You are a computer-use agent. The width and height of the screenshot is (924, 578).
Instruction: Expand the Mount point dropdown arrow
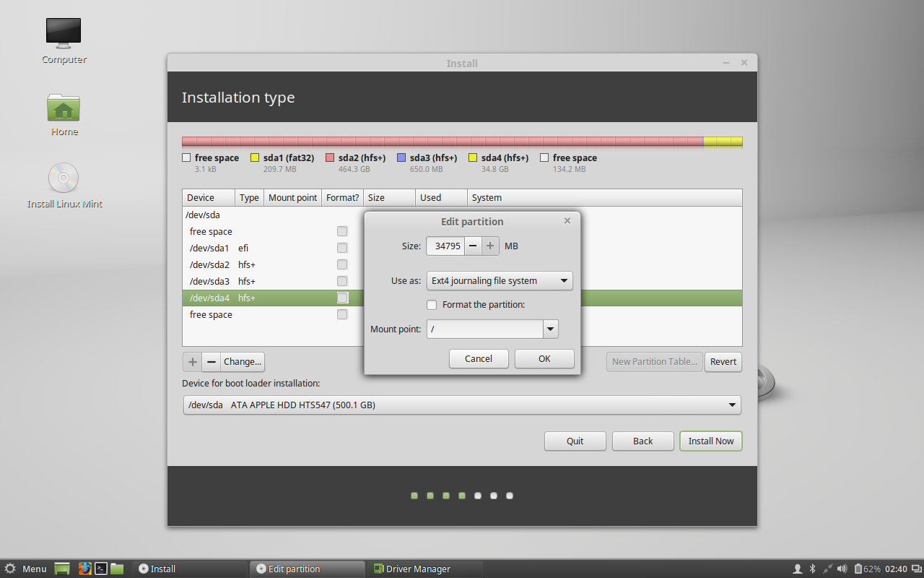551,329
